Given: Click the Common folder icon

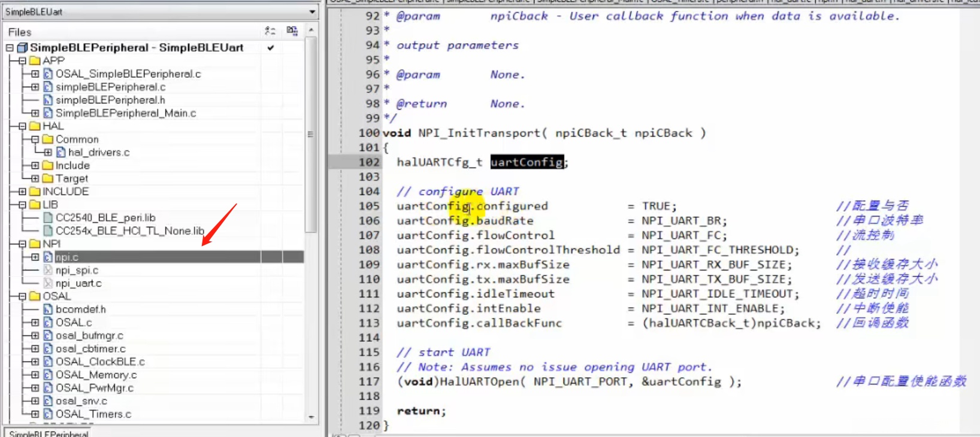Looking at the screenshot, I should 49,139.
